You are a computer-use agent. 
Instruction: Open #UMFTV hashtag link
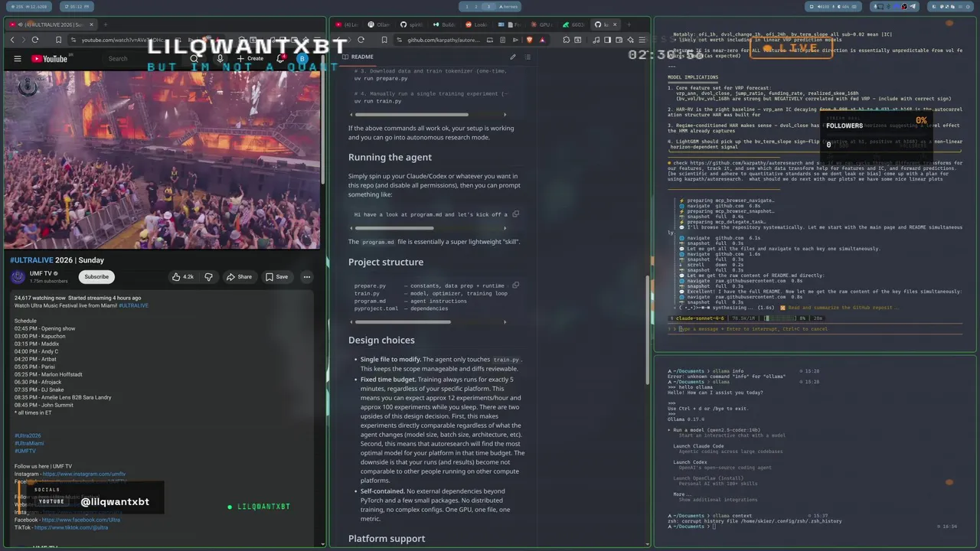[25, 451]
